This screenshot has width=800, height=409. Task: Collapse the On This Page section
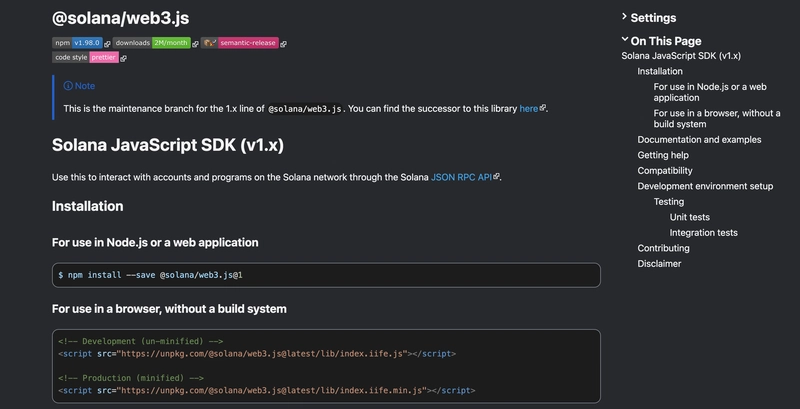pos(661,41)
